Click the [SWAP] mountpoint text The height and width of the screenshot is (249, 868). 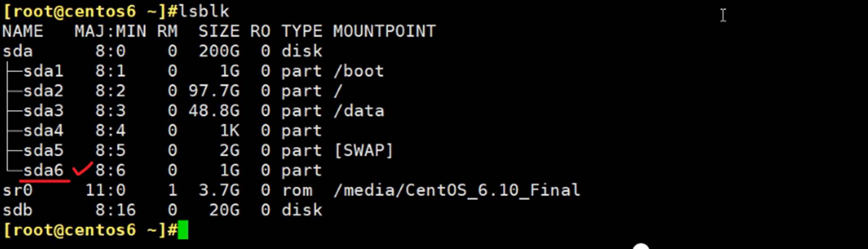(x=364, y=151)
